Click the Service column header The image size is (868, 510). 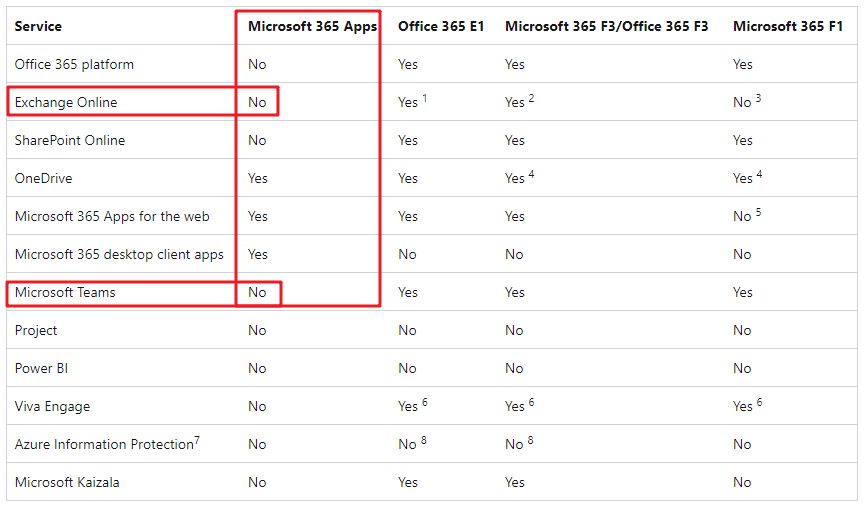click(38, 26)
